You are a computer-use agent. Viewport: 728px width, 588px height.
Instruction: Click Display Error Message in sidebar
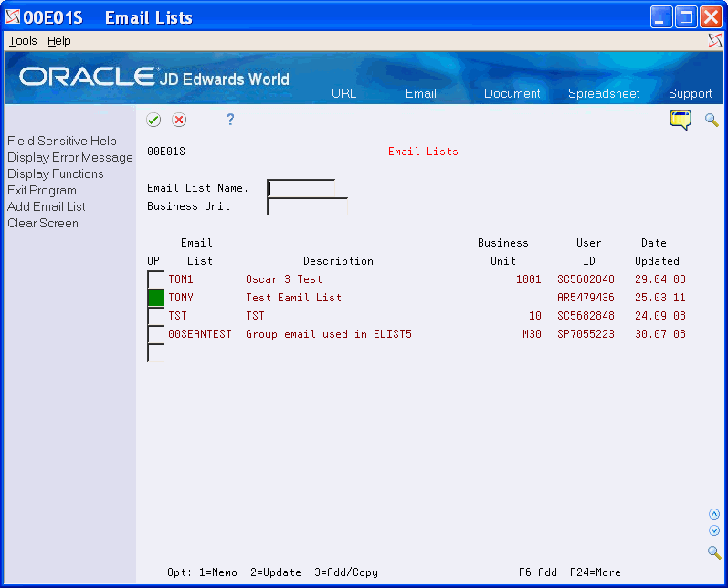70,157
